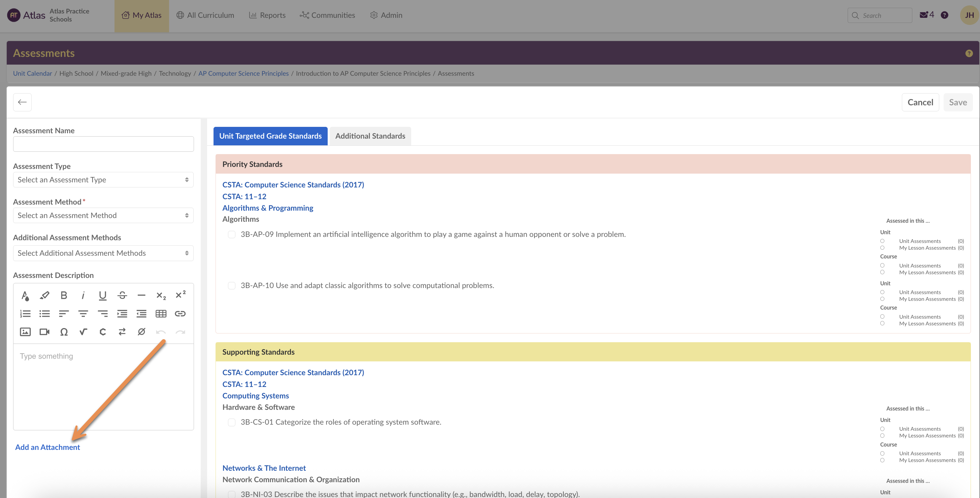The width and height of the screenshot is (980, 498).
Task: Open the Reports menu
Action: [x=267, y=15]
